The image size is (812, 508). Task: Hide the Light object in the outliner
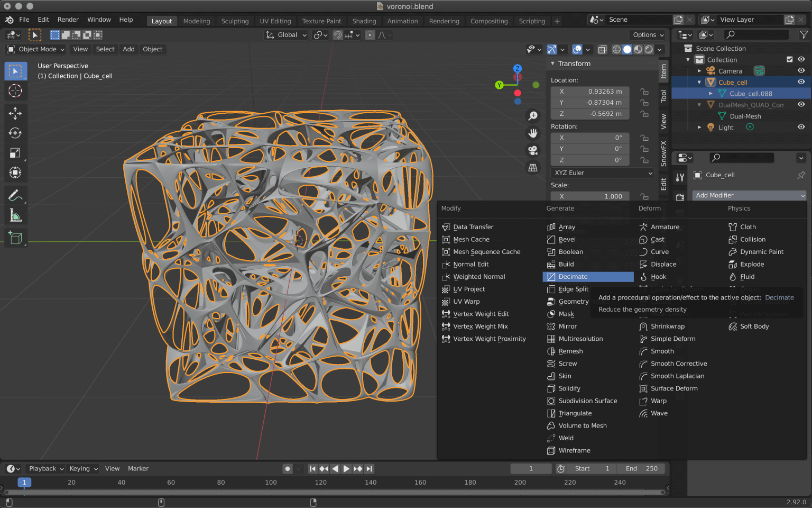801,127
